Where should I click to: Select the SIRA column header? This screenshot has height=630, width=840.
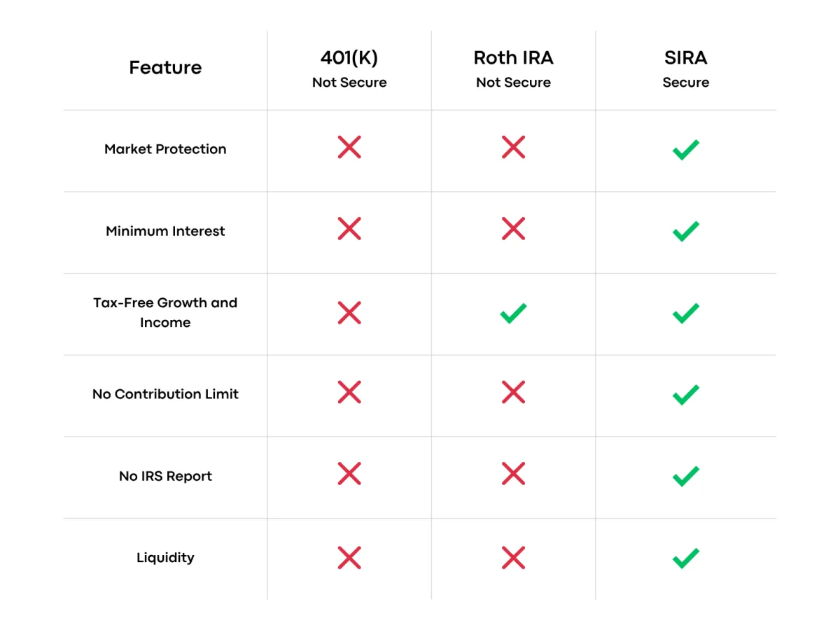pyautogui.click(x=685, y=69)
